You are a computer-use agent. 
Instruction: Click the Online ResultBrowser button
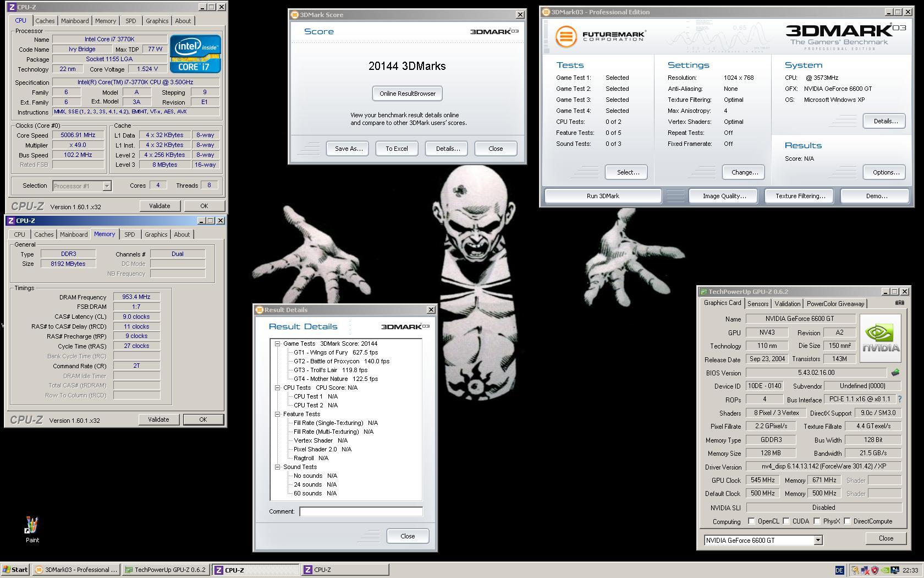[408, 94]
